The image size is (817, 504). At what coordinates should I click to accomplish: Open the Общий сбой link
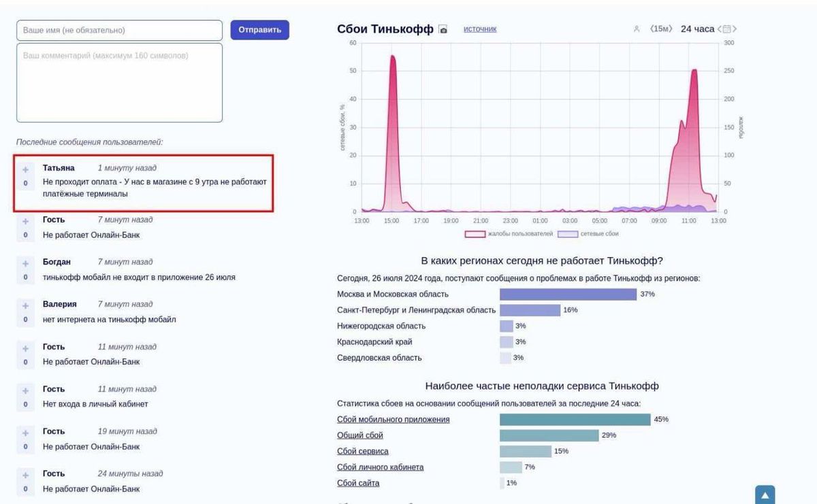360,435
